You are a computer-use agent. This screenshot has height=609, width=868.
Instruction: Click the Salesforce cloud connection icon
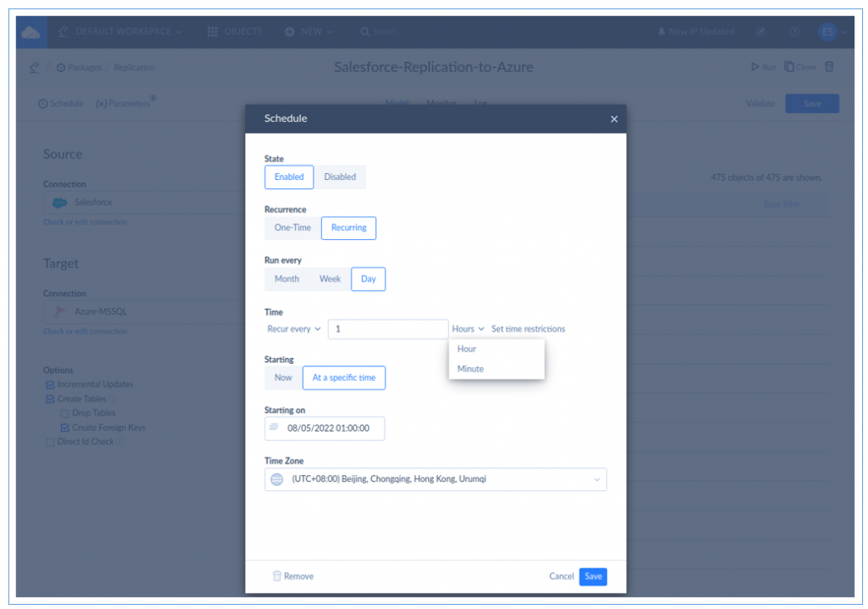[60, 203]
